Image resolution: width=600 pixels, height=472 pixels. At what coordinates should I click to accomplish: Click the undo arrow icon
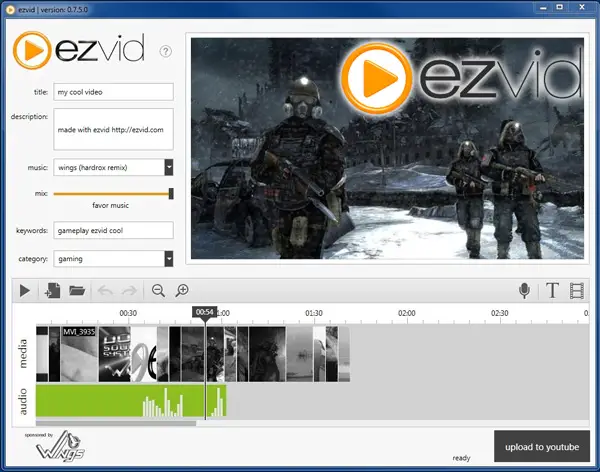105,291
